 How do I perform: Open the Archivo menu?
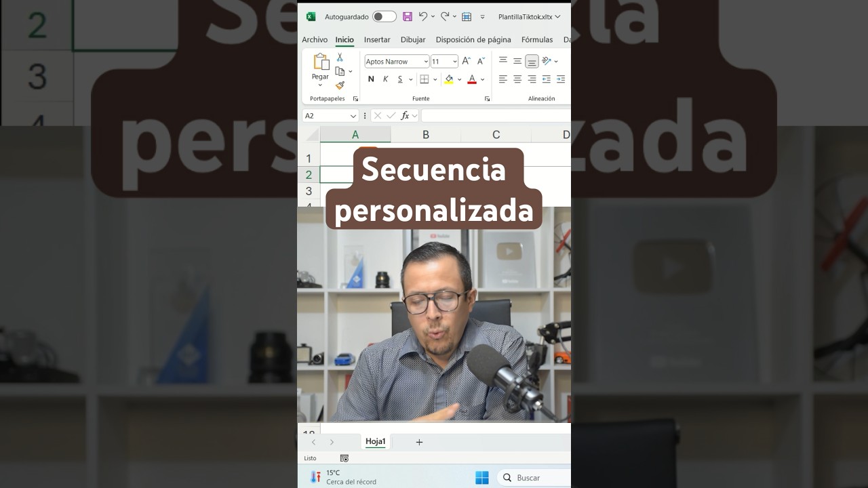[315, 39]
